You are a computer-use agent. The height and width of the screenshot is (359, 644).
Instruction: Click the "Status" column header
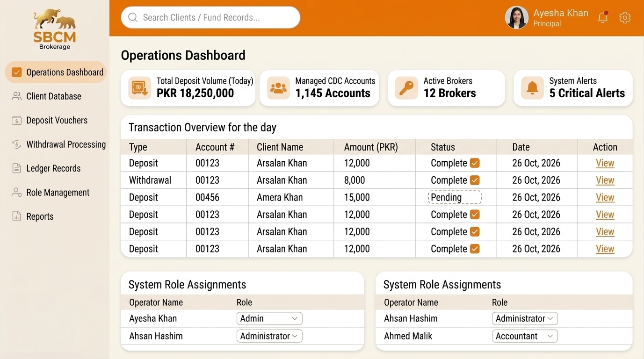pyautogui.click(x=442, y=147)
